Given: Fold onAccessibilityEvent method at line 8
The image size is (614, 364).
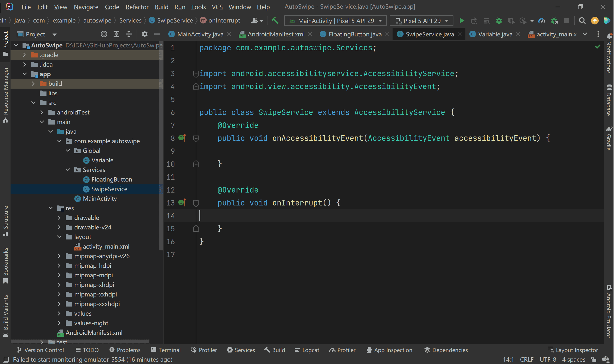Looking at the screenshot, I should tap(196, 138).
